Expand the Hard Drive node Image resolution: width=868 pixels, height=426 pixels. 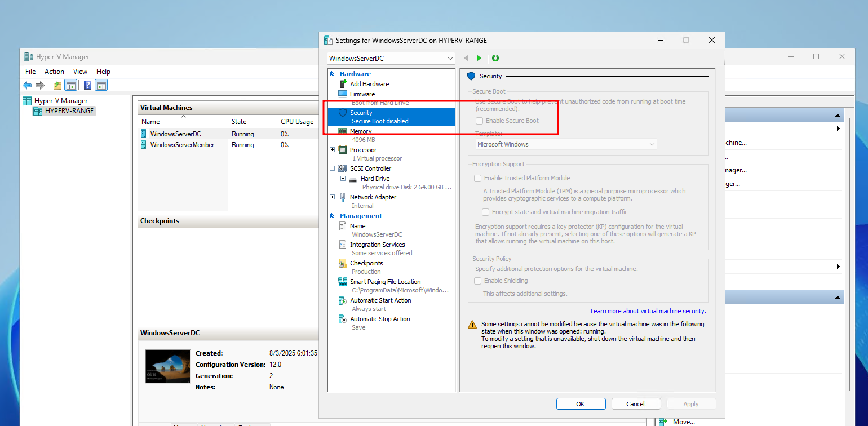343,179
